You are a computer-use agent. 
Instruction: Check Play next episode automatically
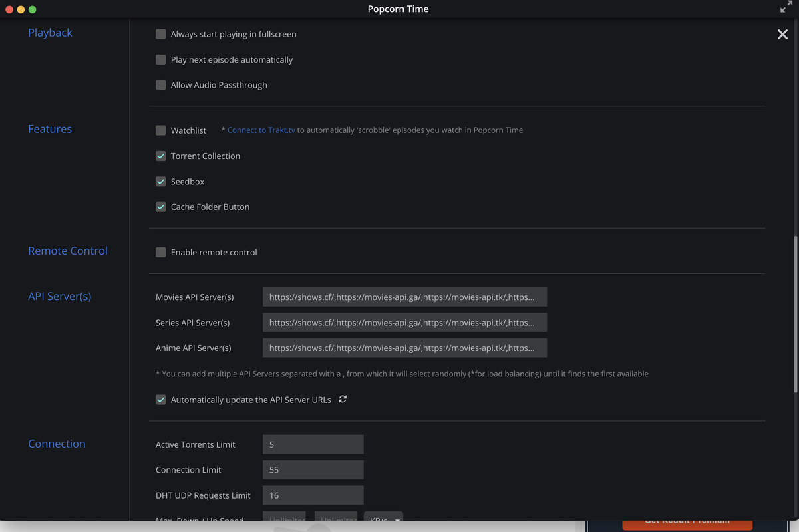pos(161,60)
